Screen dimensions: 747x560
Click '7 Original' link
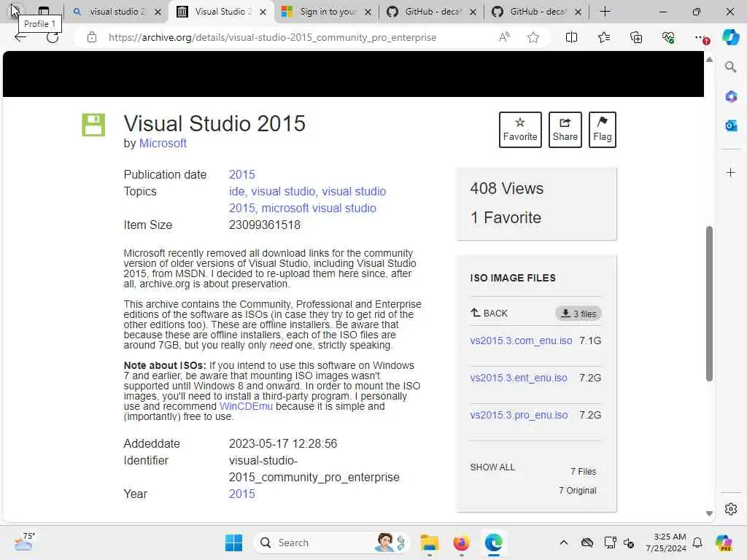578,491
